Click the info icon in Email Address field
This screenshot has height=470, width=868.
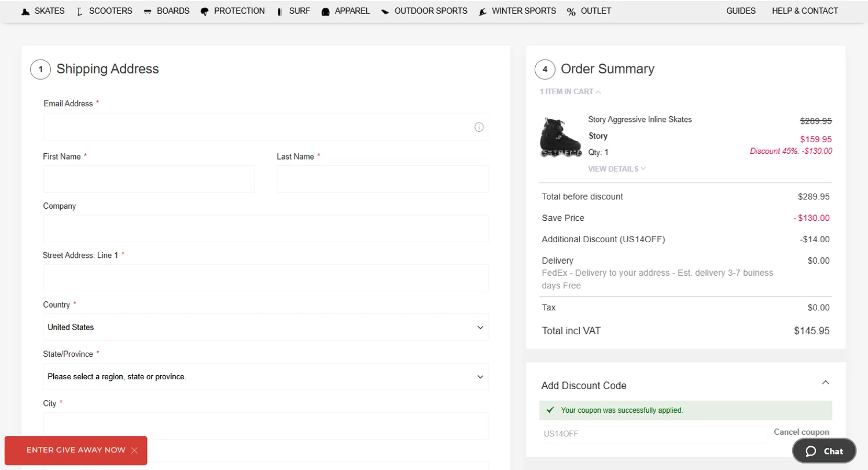click(479, 127)
